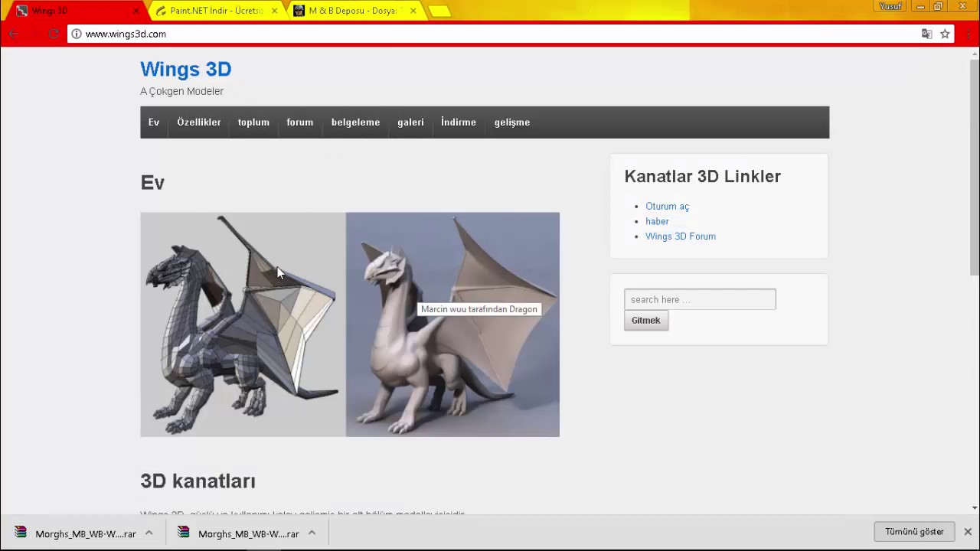Open the forum navigation item
The height and width of the screenshot is (551, 980).
[x=299, y=122]
